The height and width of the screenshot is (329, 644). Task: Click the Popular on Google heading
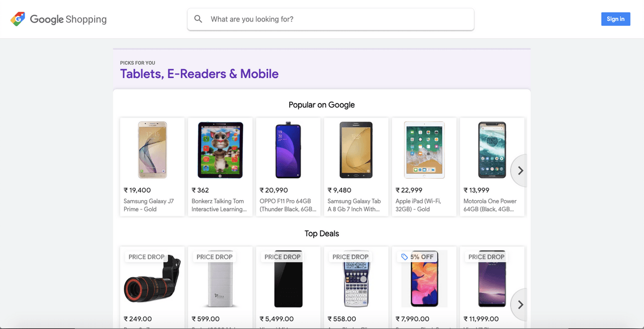(321, 105)
